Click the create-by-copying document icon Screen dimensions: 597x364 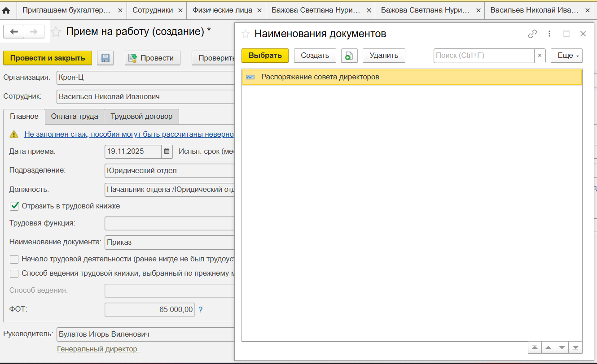(349, 56)
